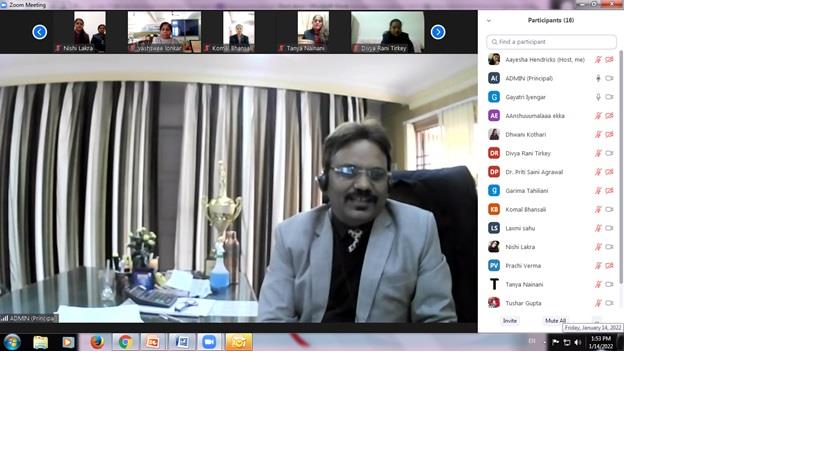Click Nishi Lakra muted mic icon
Image resolution: width=819 pixels, height=460 pixels.
[x=598, y=247]
